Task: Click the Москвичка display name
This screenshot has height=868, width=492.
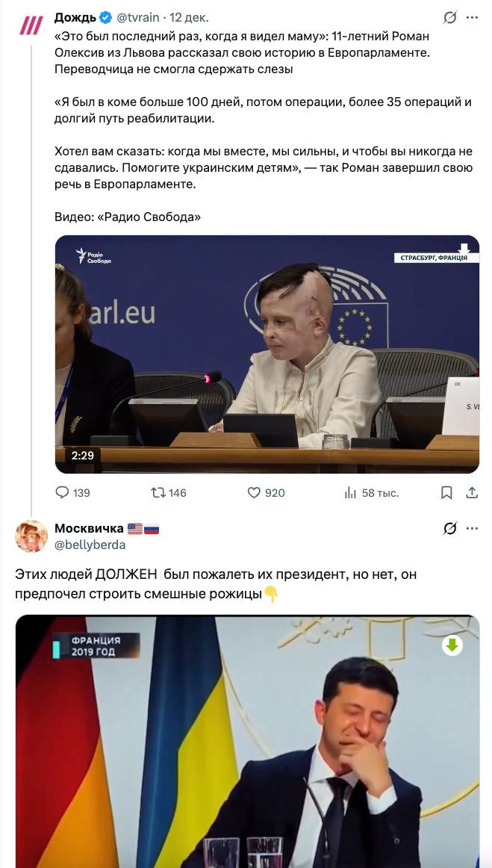Action: 89,529
